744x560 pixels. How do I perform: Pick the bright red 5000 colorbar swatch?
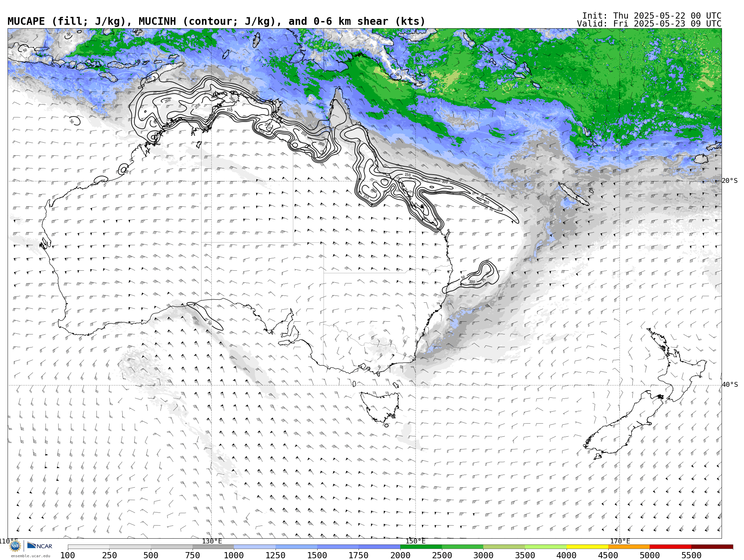tap(670, 547)
